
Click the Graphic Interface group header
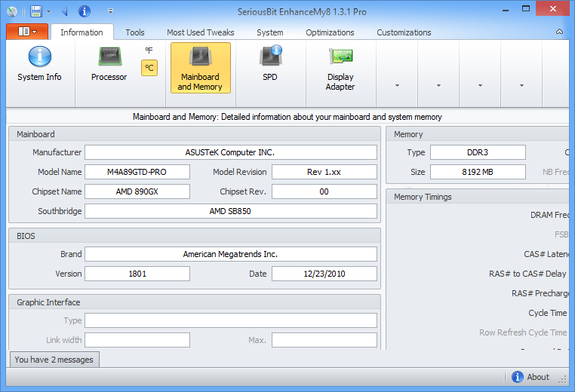tap(195, 302)
